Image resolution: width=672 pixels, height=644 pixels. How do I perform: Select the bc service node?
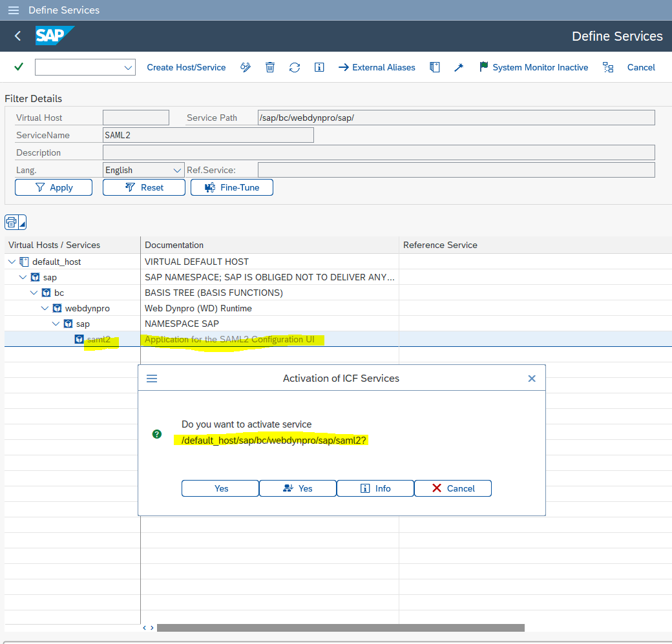click(59, 293)
